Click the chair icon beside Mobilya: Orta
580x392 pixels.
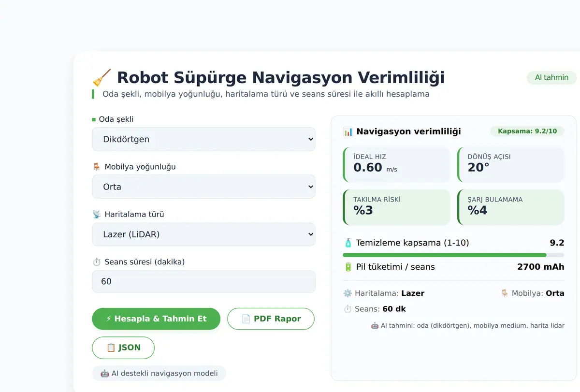[x=505, y=293]
